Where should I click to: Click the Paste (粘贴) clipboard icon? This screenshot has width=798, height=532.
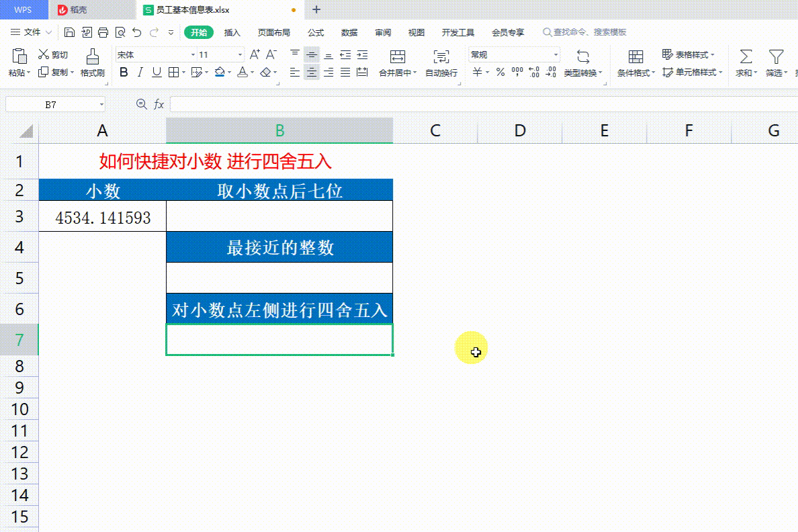click(19, 56)
